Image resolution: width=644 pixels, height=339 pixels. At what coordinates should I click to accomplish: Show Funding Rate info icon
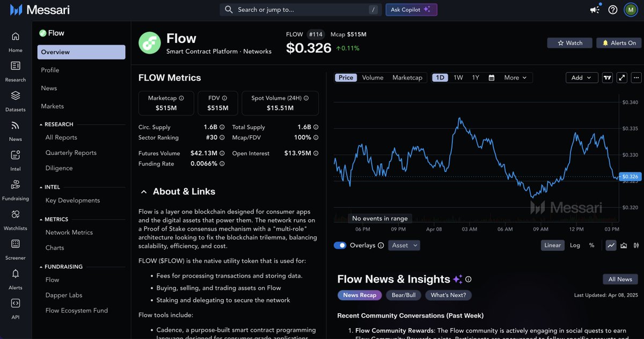tap(223, 164)
